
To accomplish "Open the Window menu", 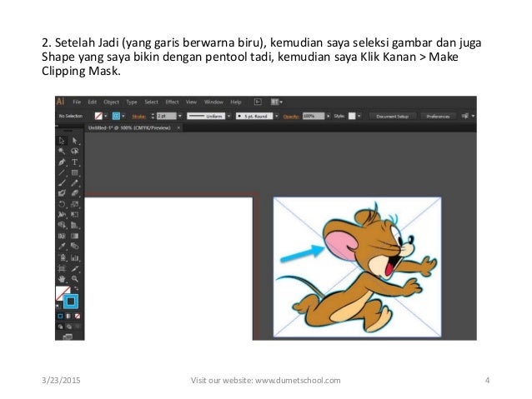I will click(x=213, y=102).
